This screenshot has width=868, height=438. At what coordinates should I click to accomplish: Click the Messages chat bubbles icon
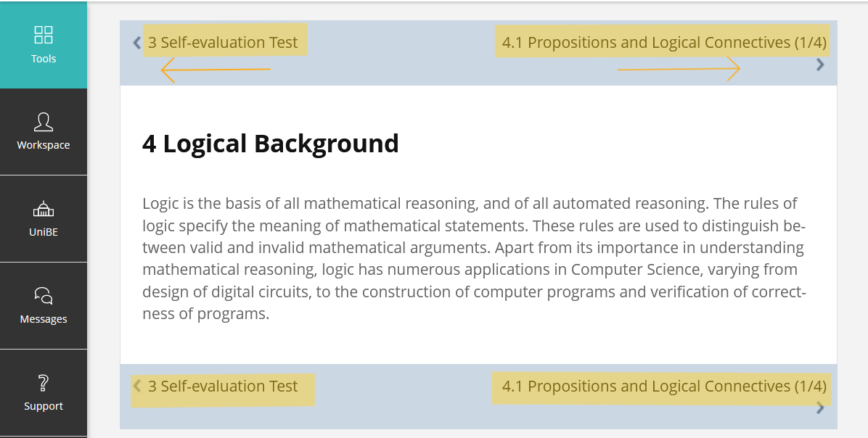tap(44, 296)
